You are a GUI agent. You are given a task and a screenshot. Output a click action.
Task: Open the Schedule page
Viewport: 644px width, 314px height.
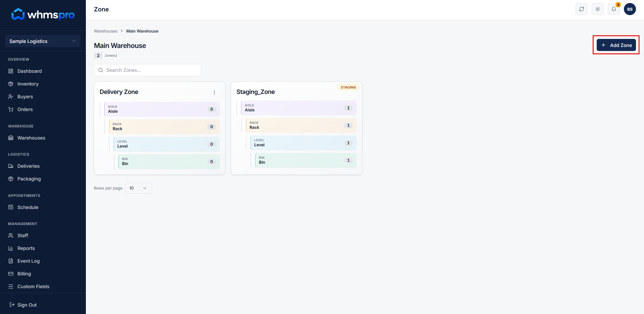click(28, 207)
